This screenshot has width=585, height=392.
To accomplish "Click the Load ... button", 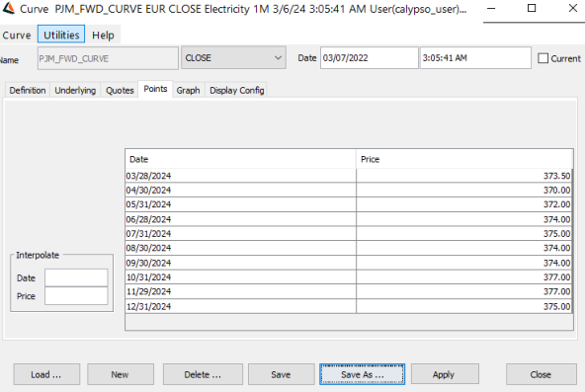I will [46, 374].
